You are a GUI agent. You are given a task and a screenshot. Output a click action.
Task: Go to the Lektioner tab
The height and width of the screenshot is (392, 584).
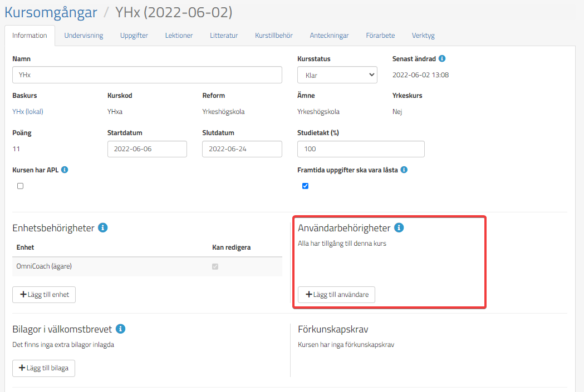point(179,36)
